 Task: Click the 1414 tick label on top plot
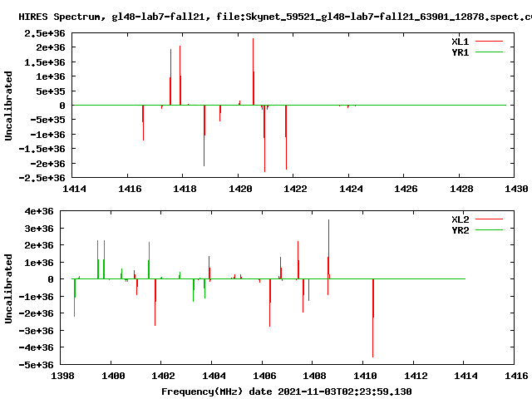74,189
